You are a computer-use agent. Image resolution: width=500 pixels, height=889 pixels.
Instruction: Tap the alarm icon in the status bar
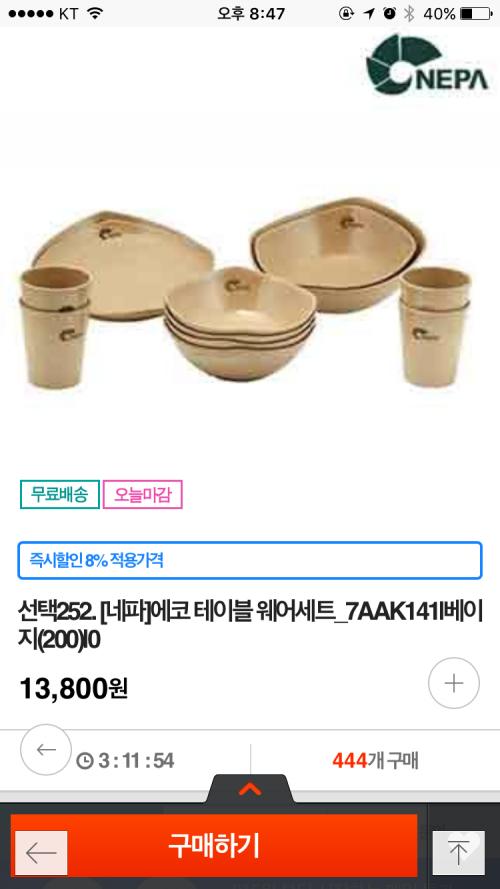(x=389, y=14)
